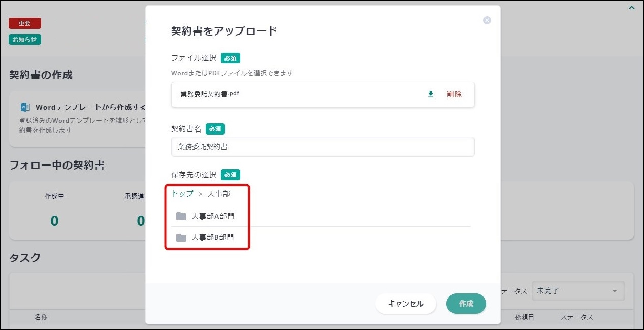Close the upload dialog with the X icon
Screen dimensions: 644x330
pos(487,20)
